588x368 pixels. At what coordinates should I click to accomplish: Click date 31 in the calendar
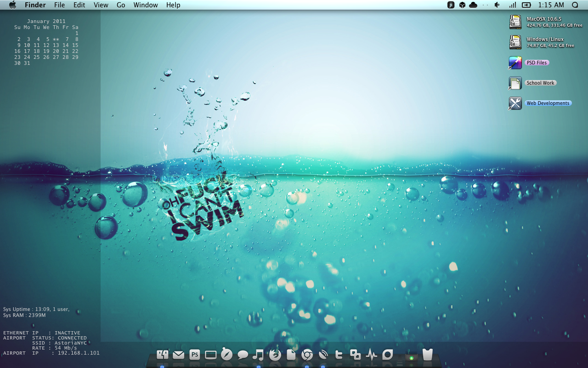click(27, 63)
